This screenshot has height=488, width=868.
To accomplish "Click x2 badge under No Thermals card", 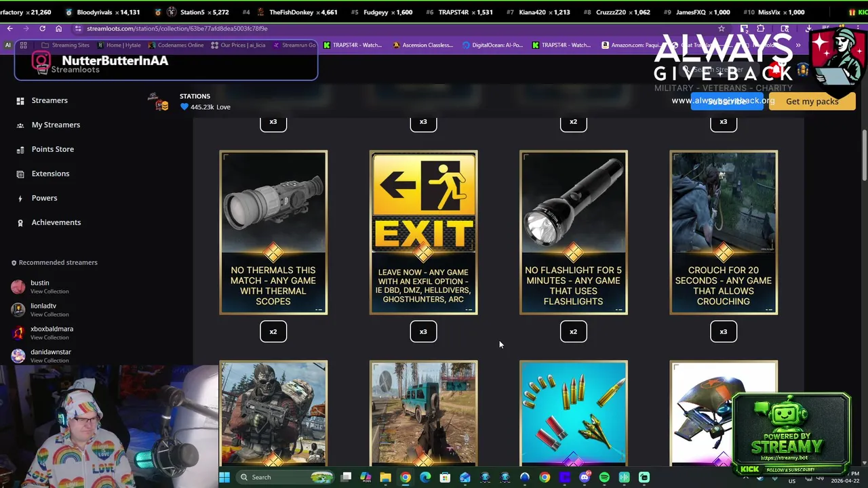I will pos(273,331).
